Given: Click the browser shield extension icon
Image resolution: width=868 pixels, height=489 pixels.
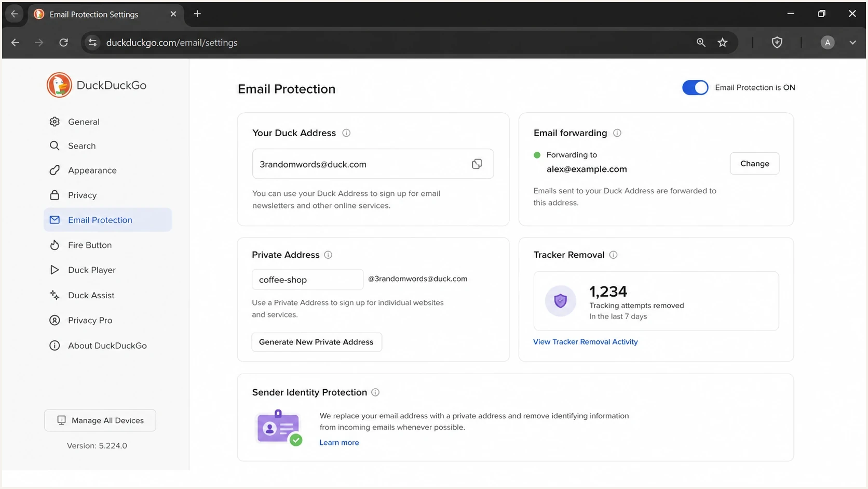Looking at the screenshot, I should (x=777, y=43).
